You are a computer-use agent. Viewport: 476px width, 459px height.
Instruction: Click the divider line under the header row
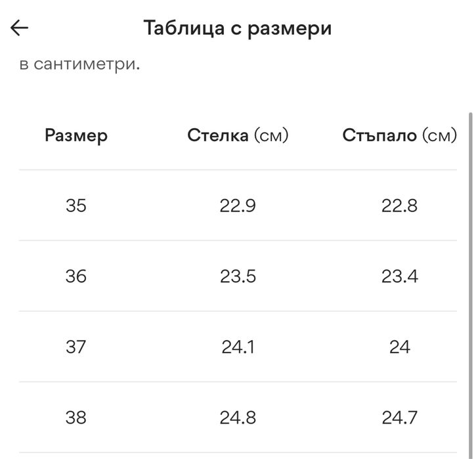click(238, 170)
